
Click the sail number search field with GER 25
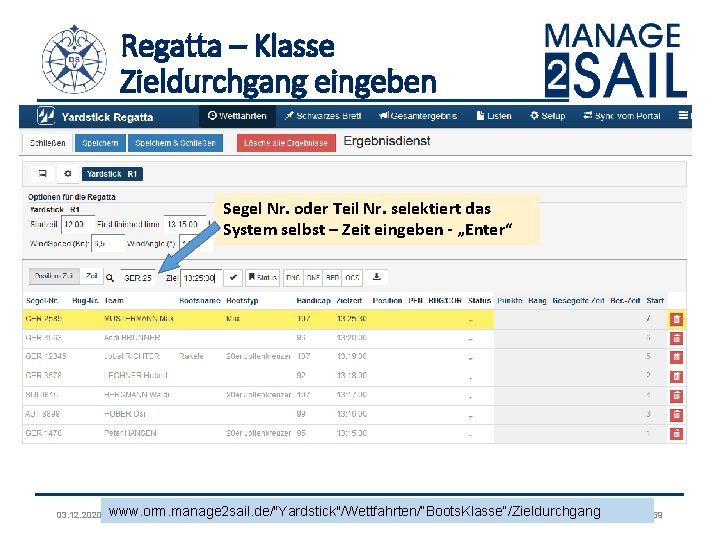pyautogui.click(x=138, y=278)
